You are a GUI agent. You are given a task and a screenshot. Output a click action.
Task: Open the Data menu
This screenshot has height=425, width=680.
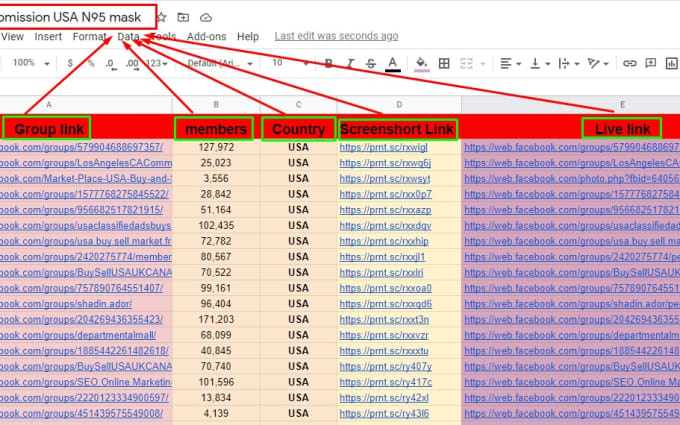click(128, 36)
